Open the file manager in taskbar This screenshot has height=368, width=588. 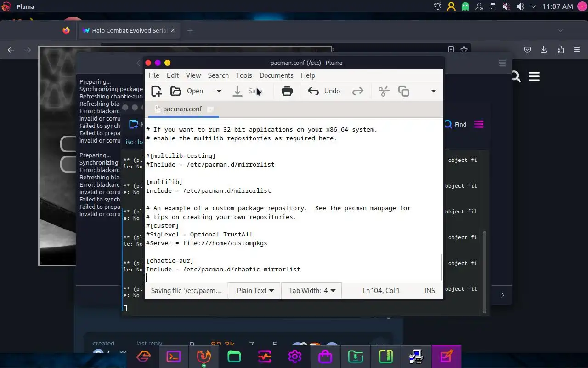234,356
